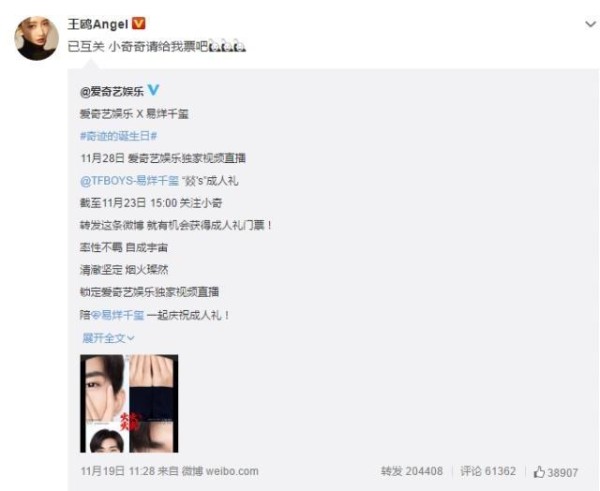Image resolution: width=600 pixels, height=491 pixels.
Task: Open 易烊千玺 super topic link
Action: pyautogui.click(x=117, y=315)
